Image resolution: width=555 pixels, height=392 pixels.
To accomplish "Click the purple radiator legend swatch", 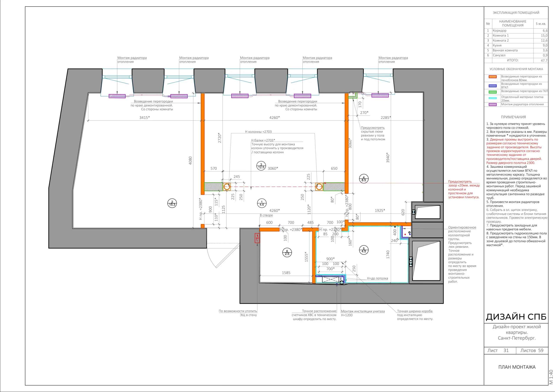I will (493, 105).
